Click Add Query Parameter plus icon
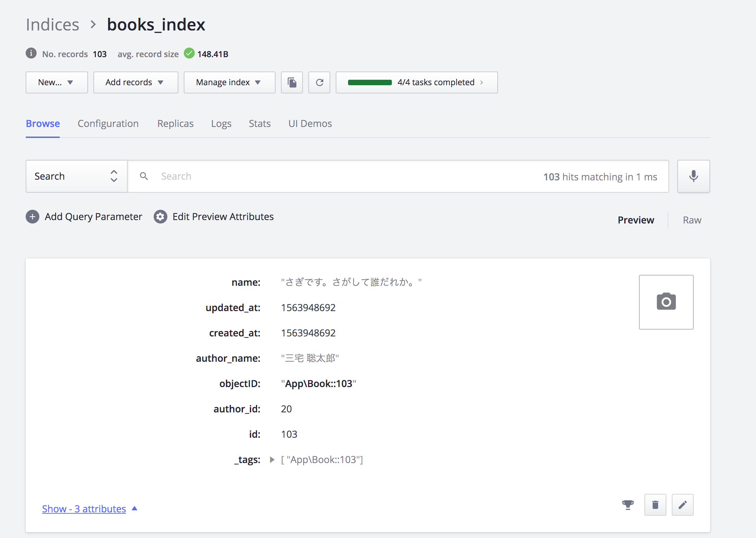 pos(33,217)
